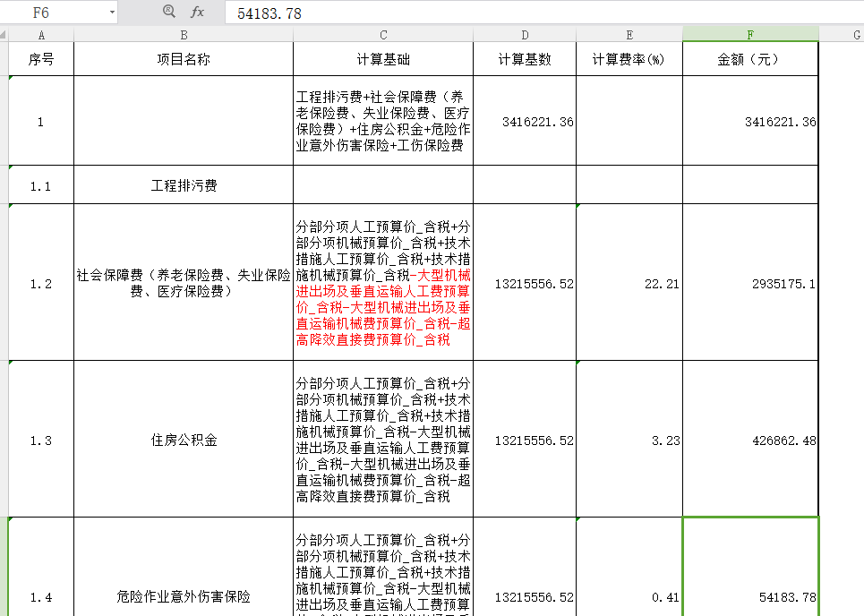Click the empty 计算基数 cell in row 1.1

[525, 185]
